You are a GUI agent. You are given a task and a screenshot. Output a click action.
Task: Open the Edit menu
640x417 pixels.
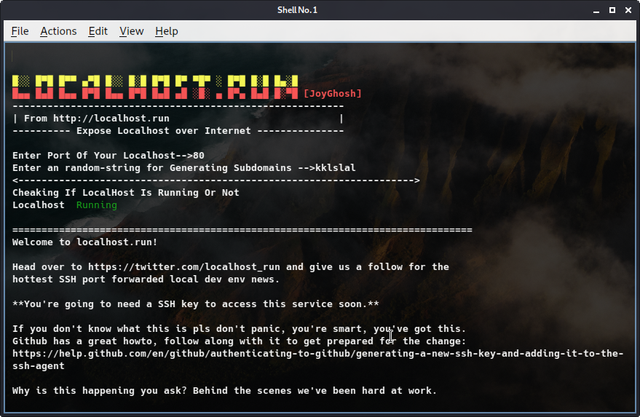[98, 31]
